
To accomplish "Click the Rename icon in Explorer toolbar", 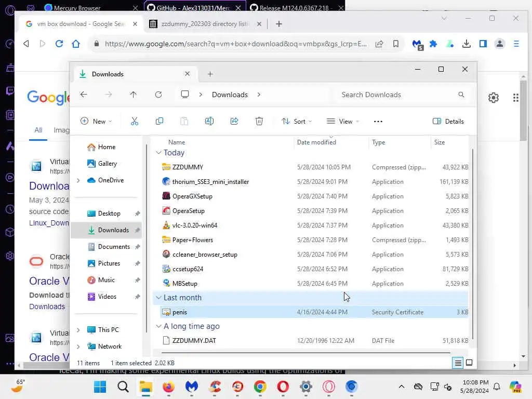I will click(209, 121).
